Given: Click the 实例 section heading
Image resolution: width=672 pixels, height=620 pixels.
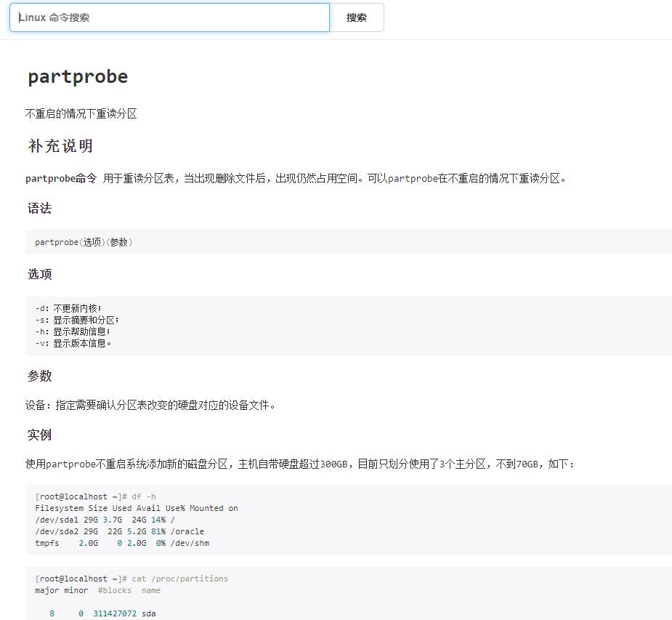Looking at the screenshot, I should tap(39, 435).
